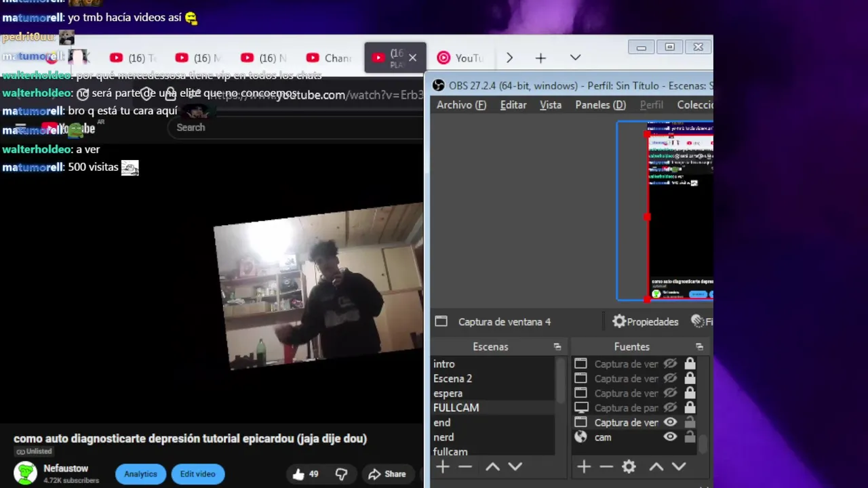Select the cam source row
The width and height of the screenshot is (868, 488).
(635, 437)
